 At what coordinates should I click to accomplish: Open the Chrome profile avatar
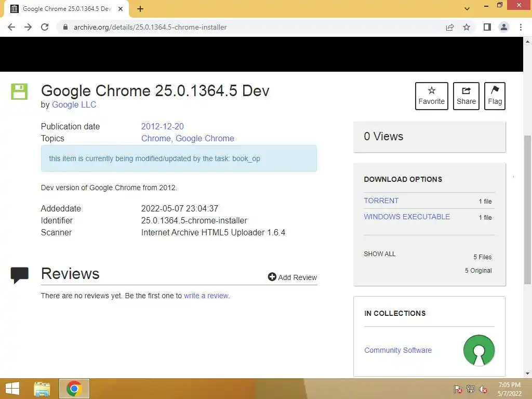[504, 27]
